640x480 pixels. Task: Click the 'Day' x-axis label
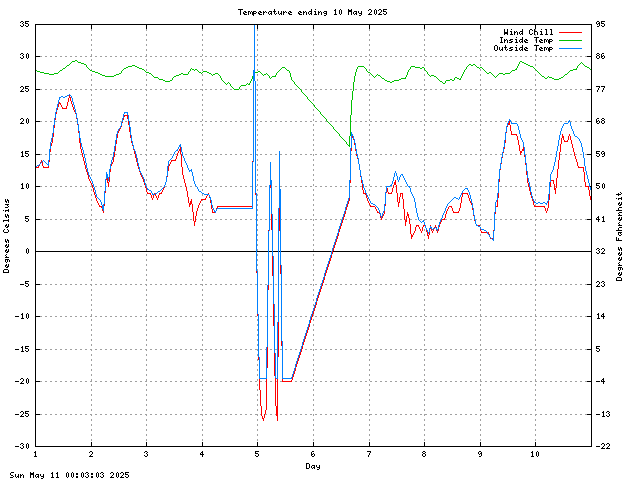click(313, 466)
